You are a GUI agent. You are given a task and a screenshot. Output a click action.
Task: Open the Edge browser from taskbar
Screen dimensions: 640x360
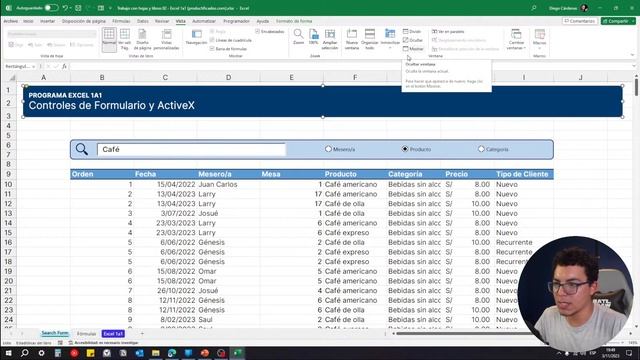pyautogui.click(x=172, y=353)
